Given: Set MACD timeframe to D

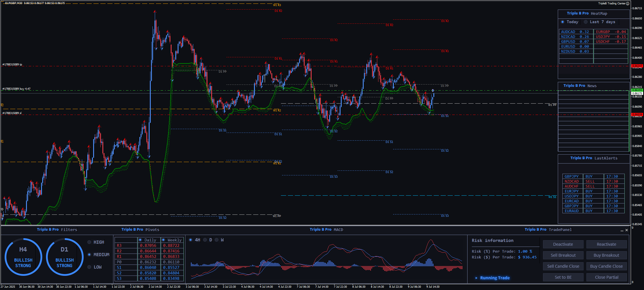Looking at the screenshot, I should tap(205, 240).
